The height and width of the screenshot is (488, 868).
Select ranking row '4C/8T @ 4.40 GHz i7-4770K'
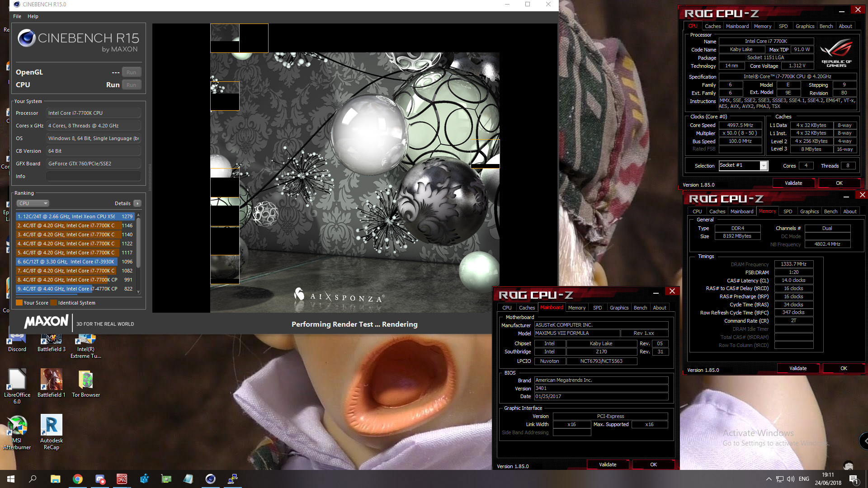coord(75,289)
